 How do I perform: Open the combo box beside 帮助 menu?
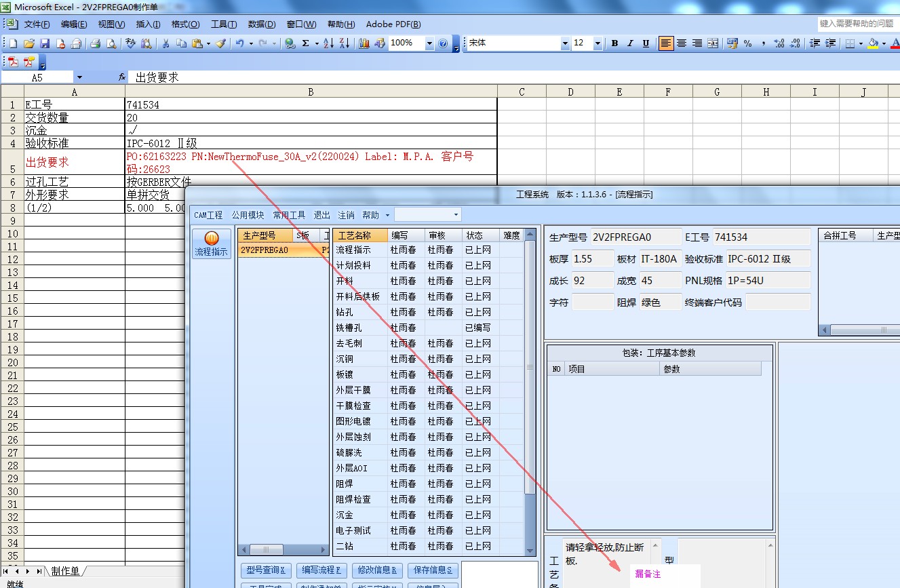pyautogui.click(x=427, y=215)
